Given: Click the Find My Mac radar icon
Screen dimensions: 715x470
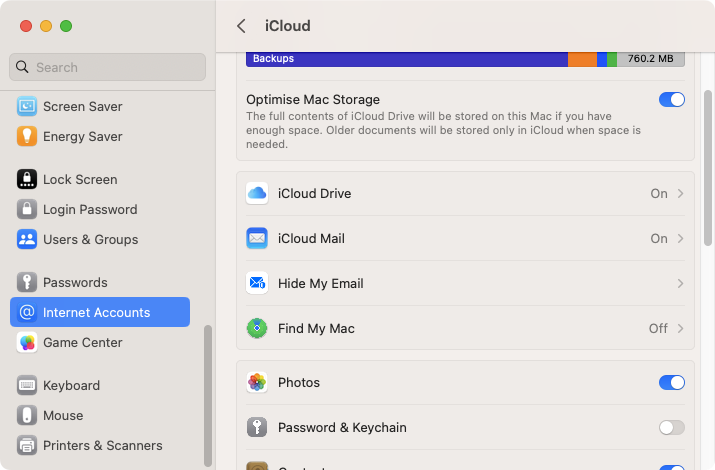Looking at the screenshot, I should [257, 328].
